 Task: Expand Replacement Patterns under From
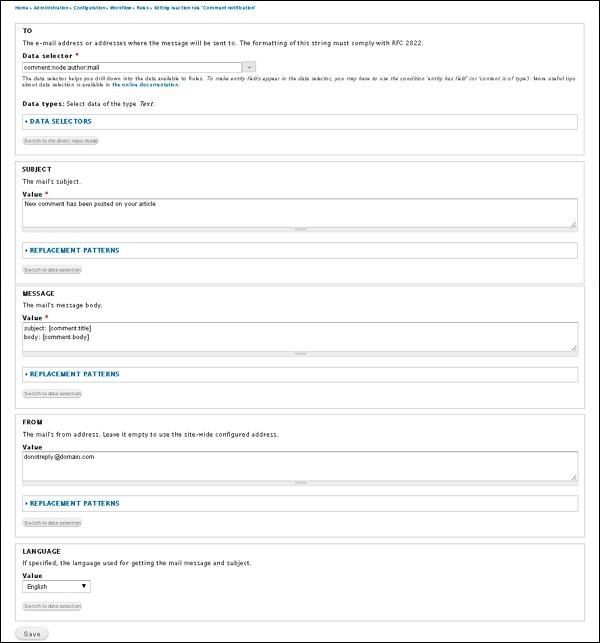coord(74,503)
